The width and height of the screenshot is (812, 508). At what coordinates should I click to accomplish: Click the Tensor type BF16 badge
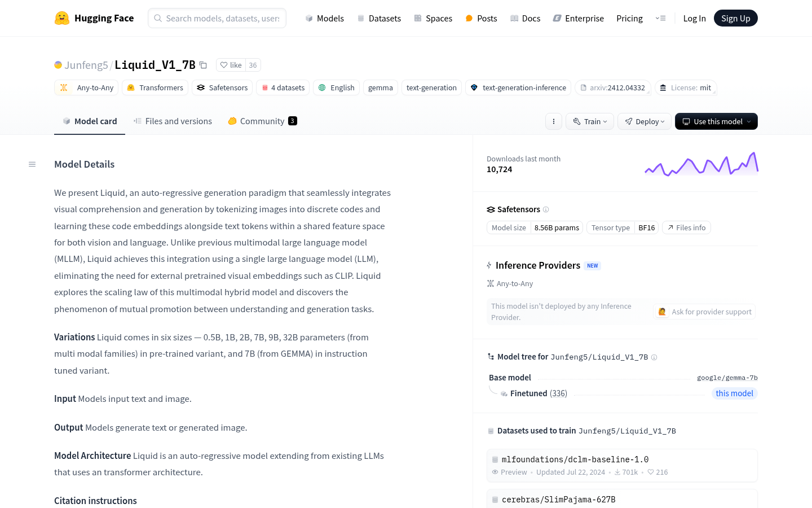tap(623, 227)
